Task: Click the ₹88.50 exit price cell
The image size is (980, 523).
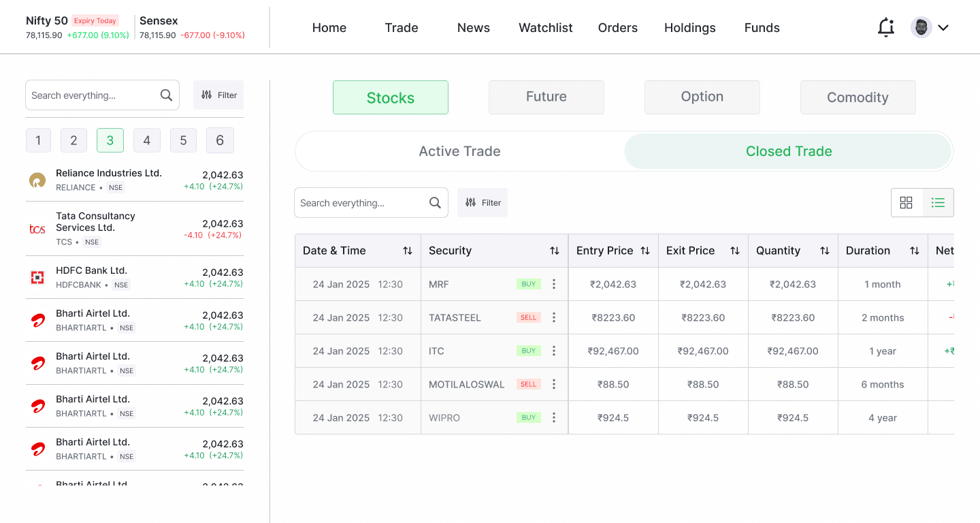Action: [703, 384]
